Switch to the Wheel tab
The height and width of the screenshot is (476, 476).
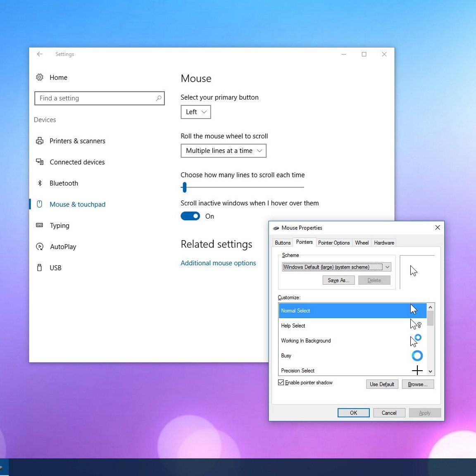tap(362, 243)
